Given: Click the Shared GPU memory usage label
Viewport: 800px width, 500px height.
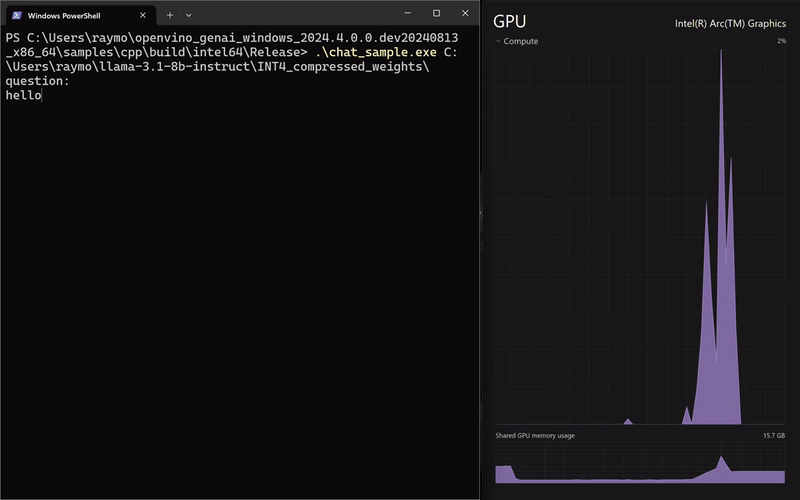Looking at the screenshot, I should pyautogui.click(x=535, y=436).
